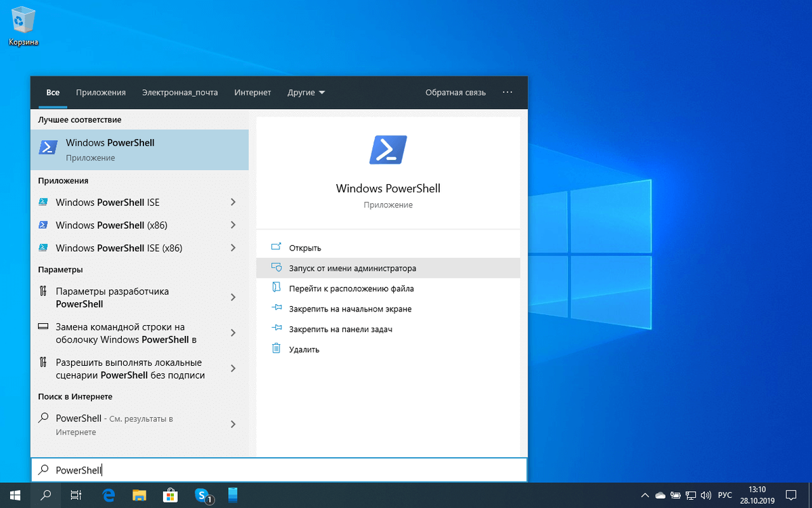Screen dimensions: 812x508
Task: Open Windows PowerShell best match result
Action: [139, 150]
